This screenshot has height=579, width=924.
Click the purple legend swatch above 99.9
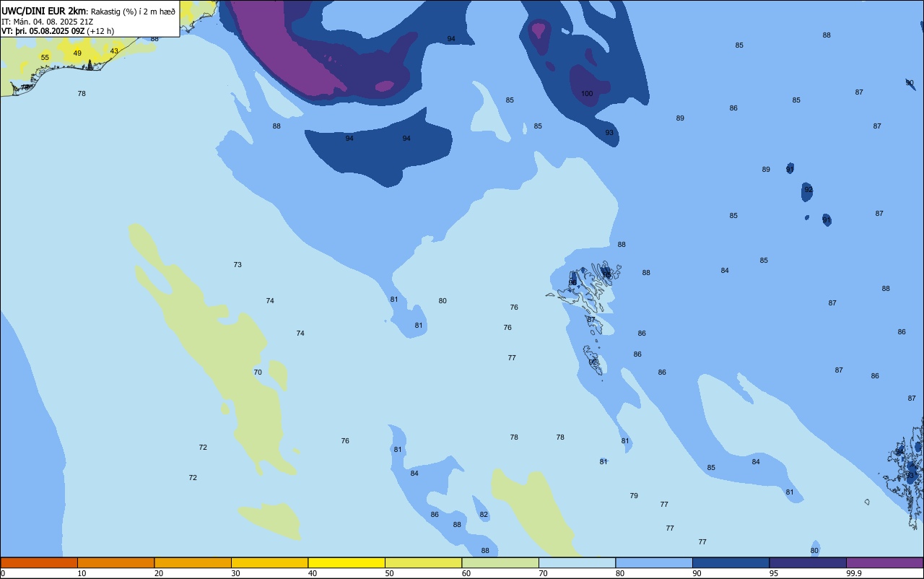884,562
